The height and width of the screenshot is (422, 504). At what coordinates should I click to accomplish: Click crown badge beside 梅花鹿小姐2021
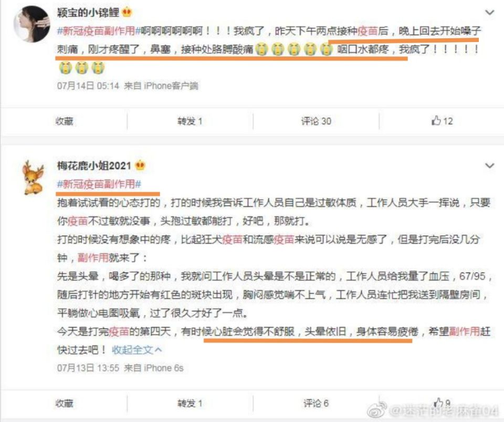click(140, 165)
